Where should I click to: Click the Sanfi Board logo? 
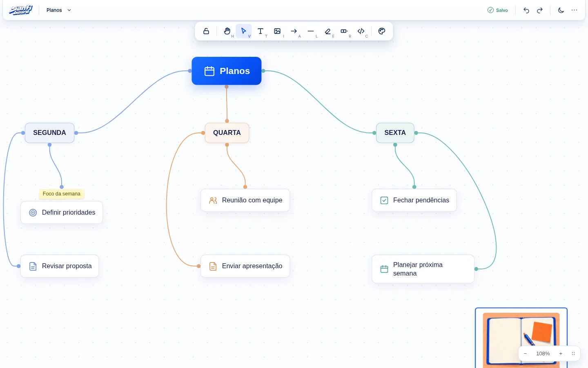pos(21,10)
